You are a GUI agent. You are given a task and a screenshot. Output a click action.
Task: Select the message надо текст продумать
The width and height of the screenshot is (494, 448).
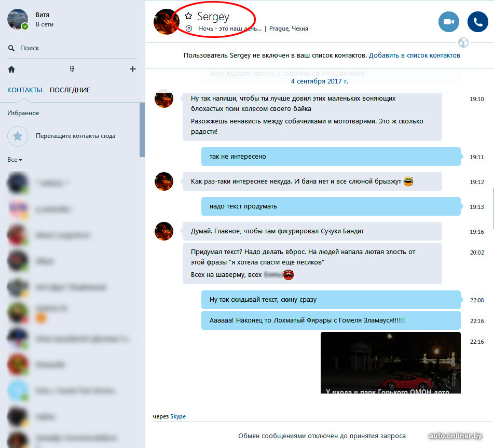point(331,206)
